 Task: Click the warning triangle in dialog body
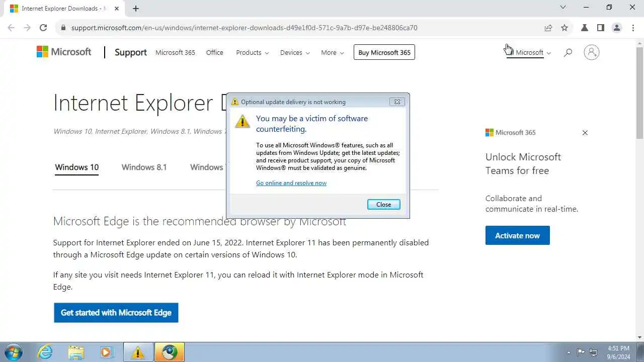click(x=243, y=121)
